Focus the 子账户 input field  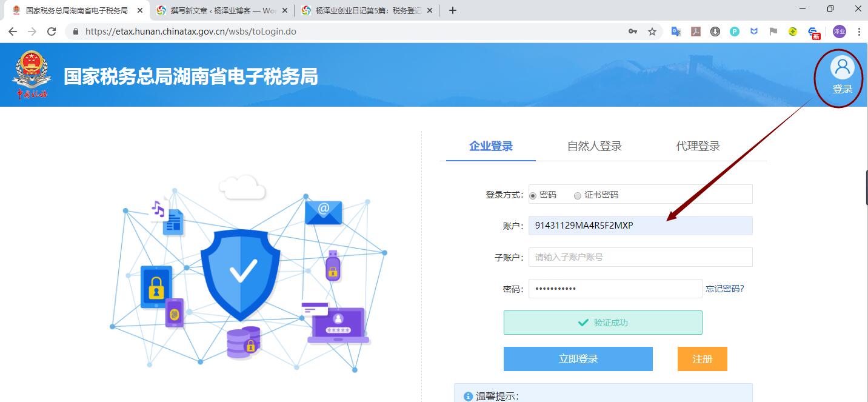641,257
